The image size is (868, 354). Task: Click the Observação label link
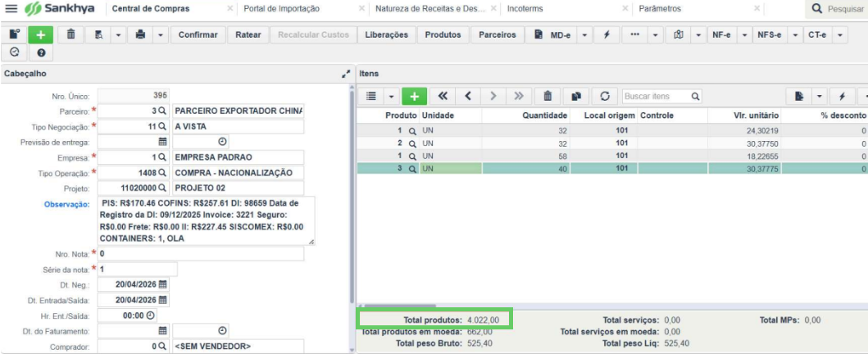point(66,205)
